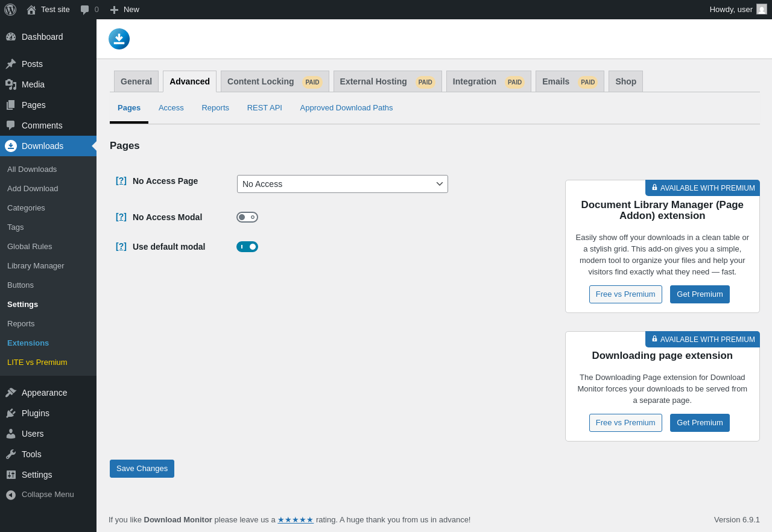Open All Downloads in the submenu

coord(32,169)
